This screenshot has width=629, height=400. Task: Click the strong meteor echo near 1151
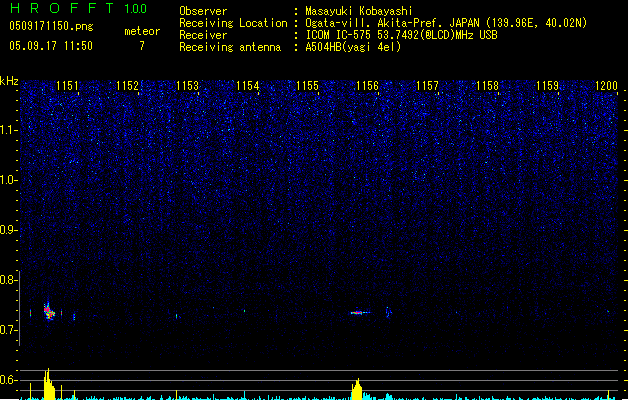49,311
